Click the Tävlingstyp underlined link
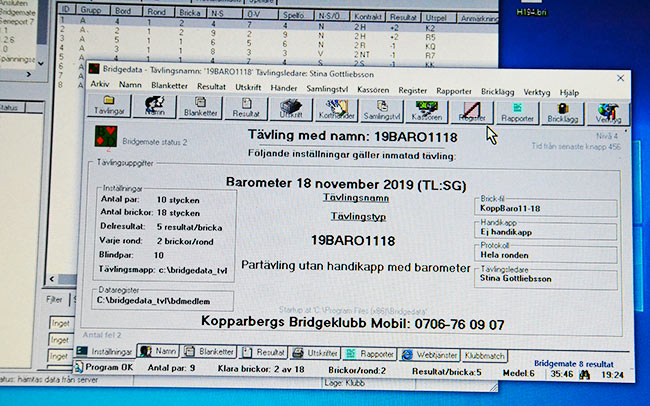Screen dimensions: 650x406 [x=359, y=216]
